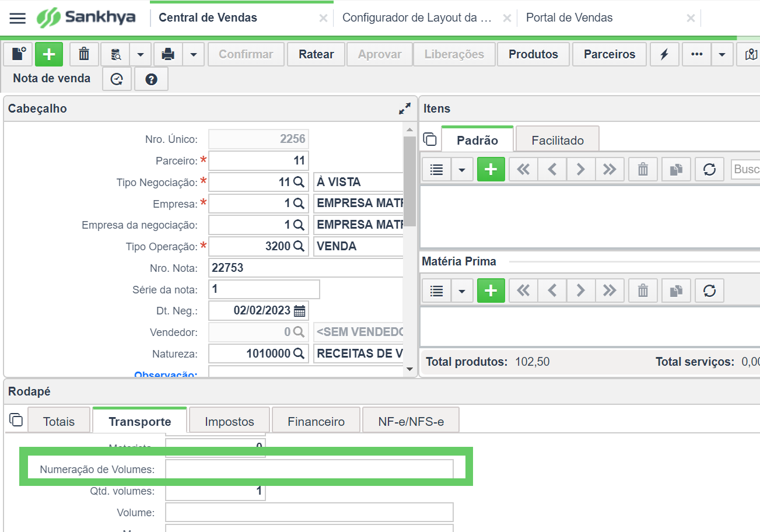
Task: Click magnifier in Empresa da negociação field
Action: click(299, 225)
